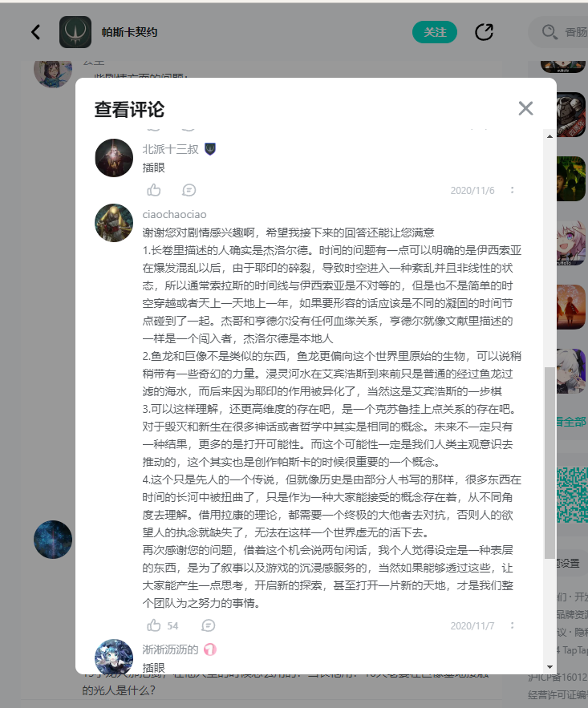Click the 关注 follow button
The height and width of the screenshot is (708, 588).
[435, 32]
